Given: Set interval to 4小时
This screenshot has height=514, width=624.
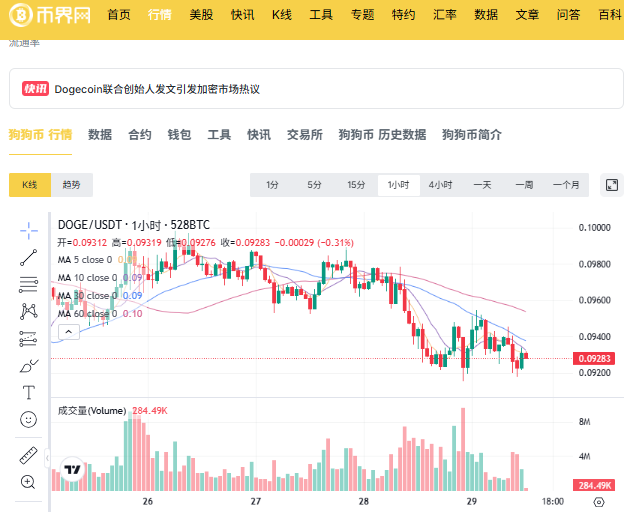Looking at the screenshot, I should (x=440, y=185).
